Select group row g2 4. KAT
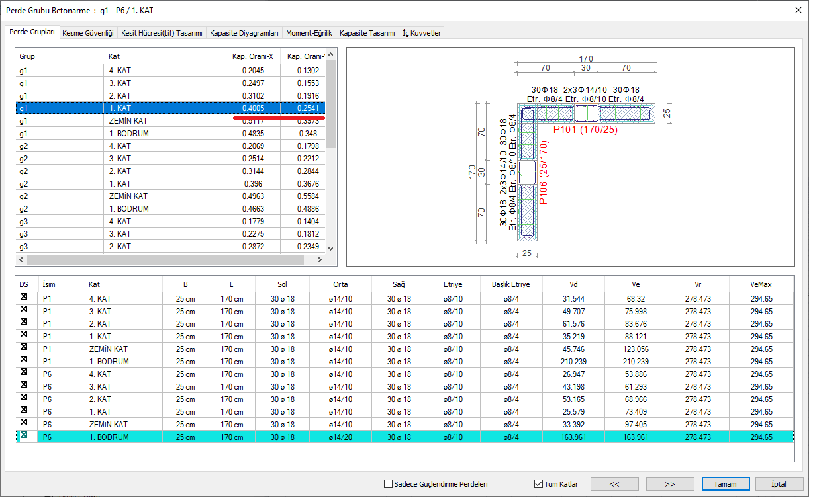The width and height of the screenshot is (813, 504). click(171, 146)
